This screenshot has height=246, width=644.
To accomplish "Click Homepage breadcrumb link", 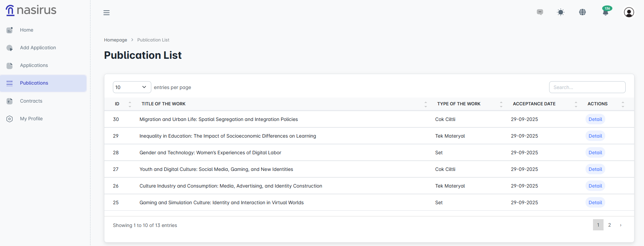I will click(x=115, y=40).
